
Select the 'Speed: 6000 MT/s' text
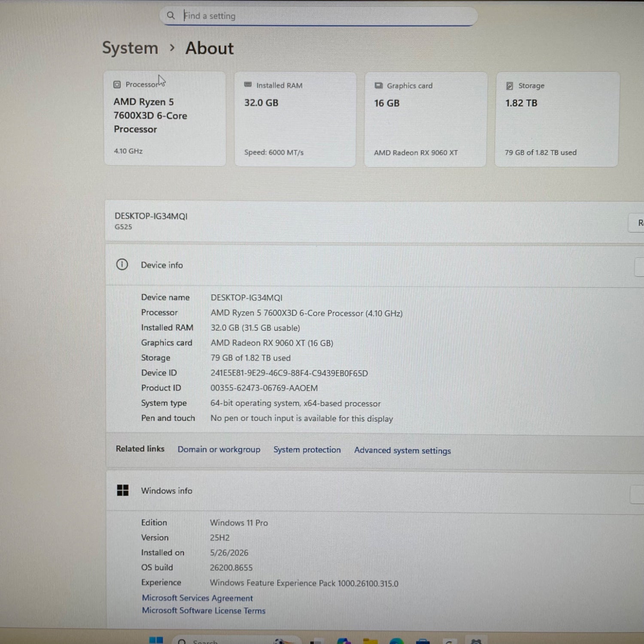[x=274, y=152]
